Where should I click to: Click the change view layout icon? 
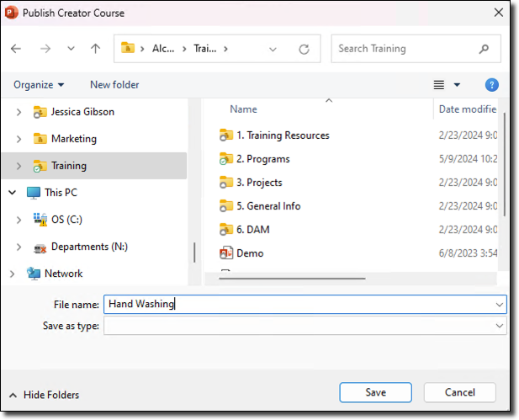(x=438, y=85)
